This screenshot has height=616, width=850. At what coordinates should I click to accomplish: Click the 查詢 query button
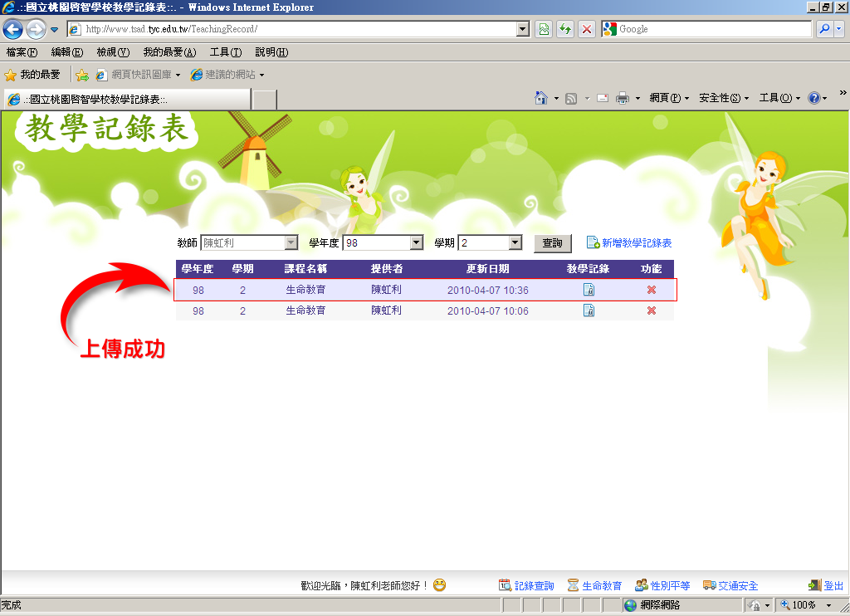[552, 243]
